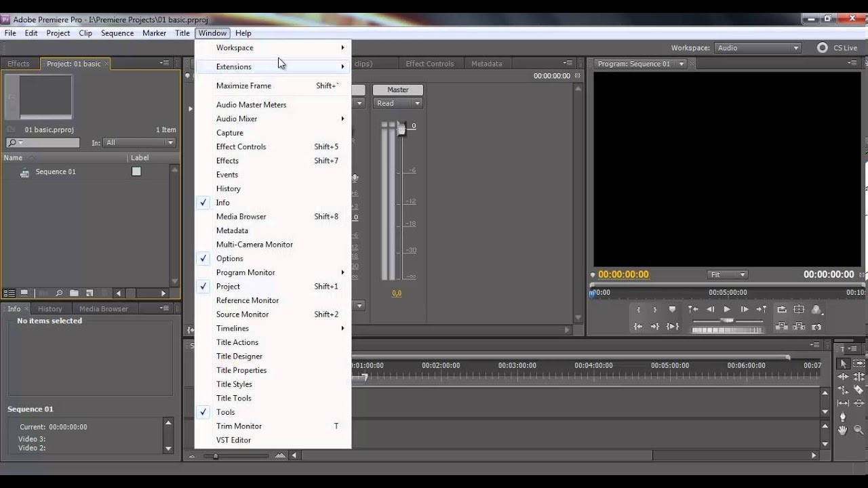Click the New Item icon in Project panel

click(89, 293)
